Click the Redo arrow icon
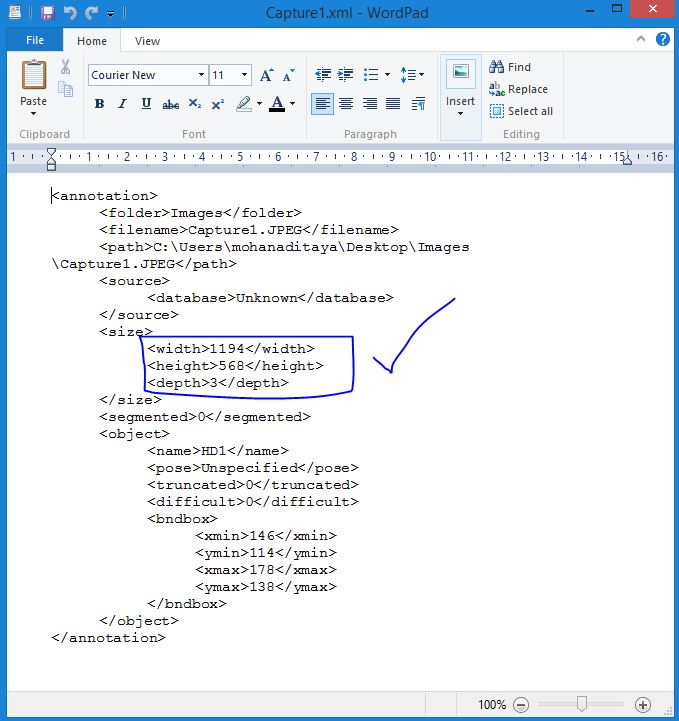Screen dimensions: 679x721 coord(91,12)
